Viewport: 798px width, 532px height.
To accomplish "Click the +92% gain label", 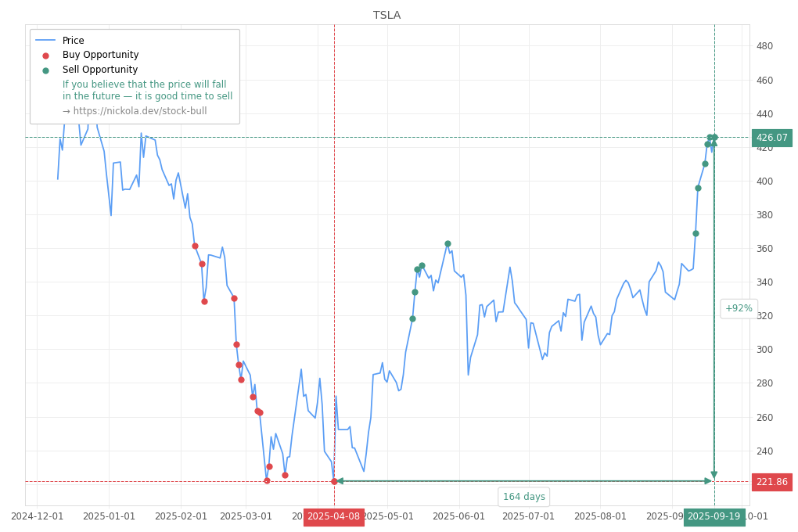I will (738, 308).
